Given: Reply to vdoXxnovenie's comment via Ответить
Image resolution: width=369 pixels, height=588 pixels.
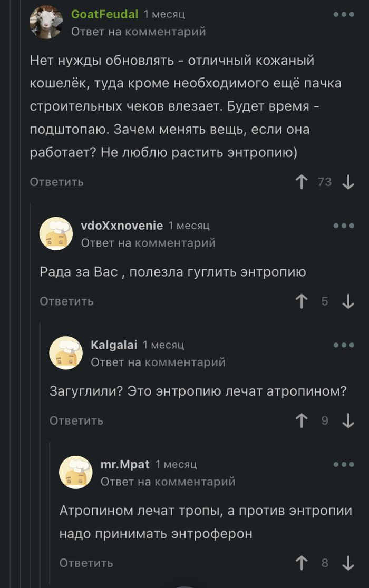Looking at the screenshot, I should point(66,301).
